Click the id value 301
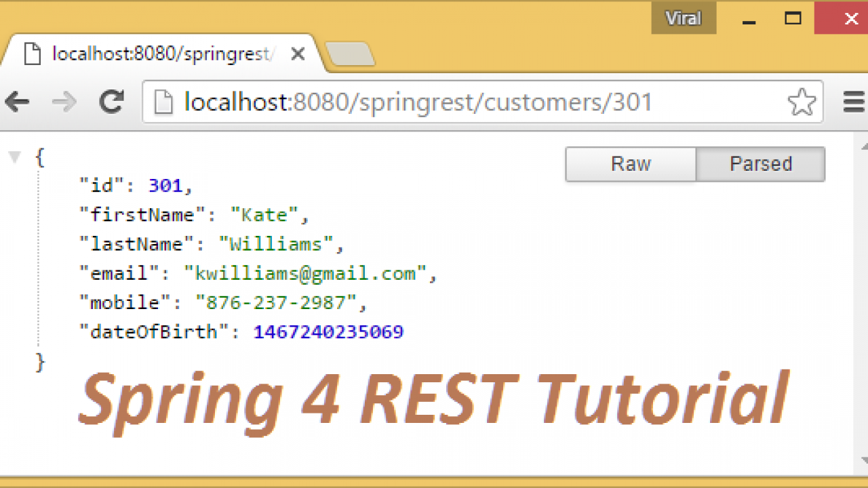The image size is (868, 488). (166, 186)
